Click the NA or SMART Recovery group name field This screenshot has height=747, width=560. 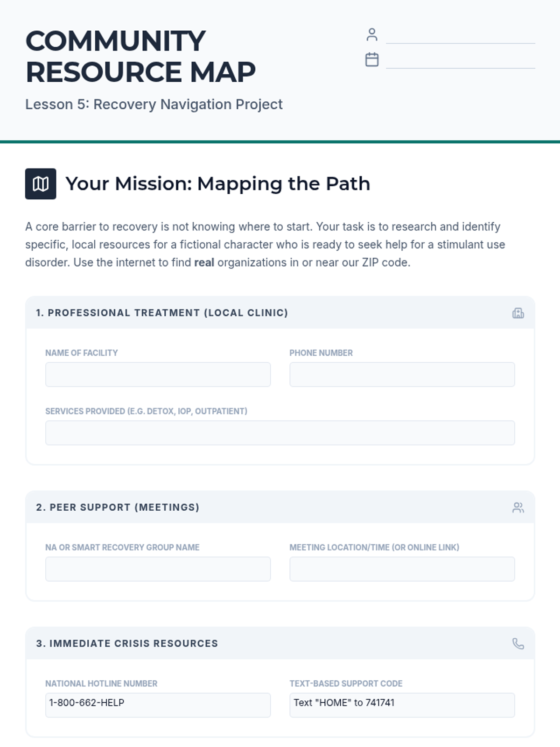click(x=158, y=569)
